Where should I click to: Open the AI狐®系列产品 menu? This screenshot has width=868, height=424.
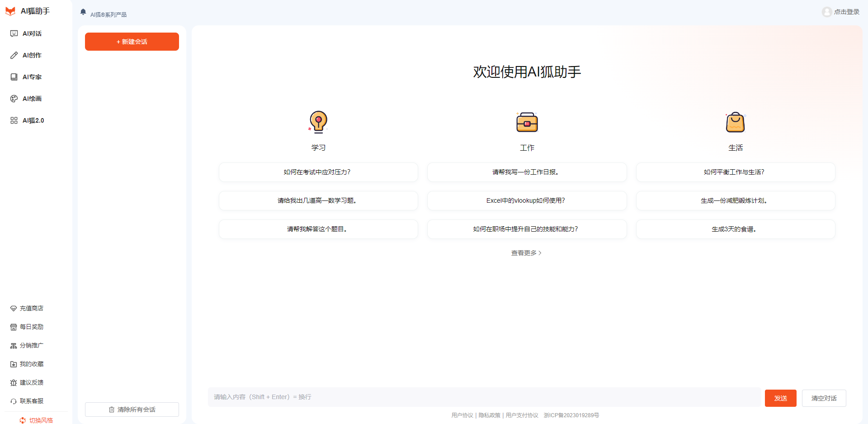coord(108,14)
